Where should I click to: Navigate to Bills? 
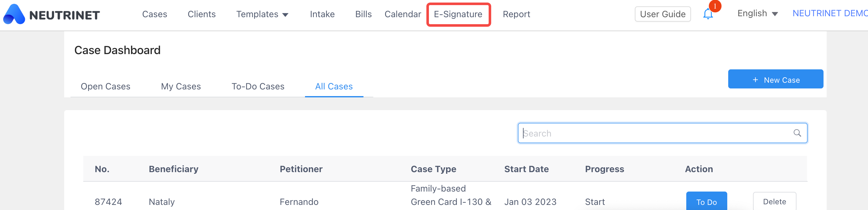coord(363,14)
